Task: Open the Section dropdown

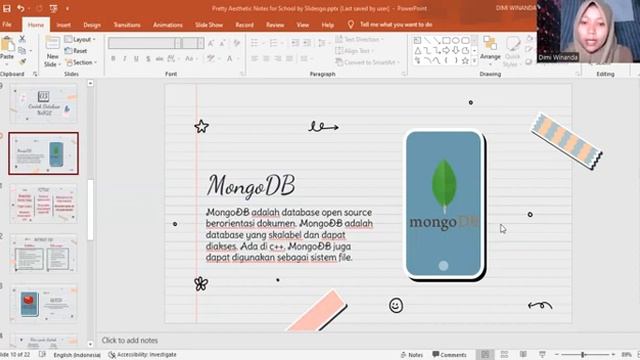Action: pos(81,62)
